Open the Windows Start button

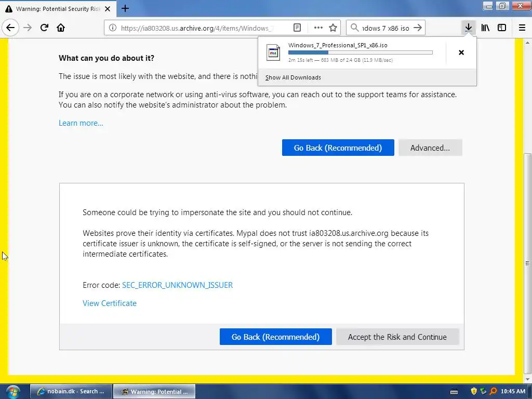coord(12,392)
